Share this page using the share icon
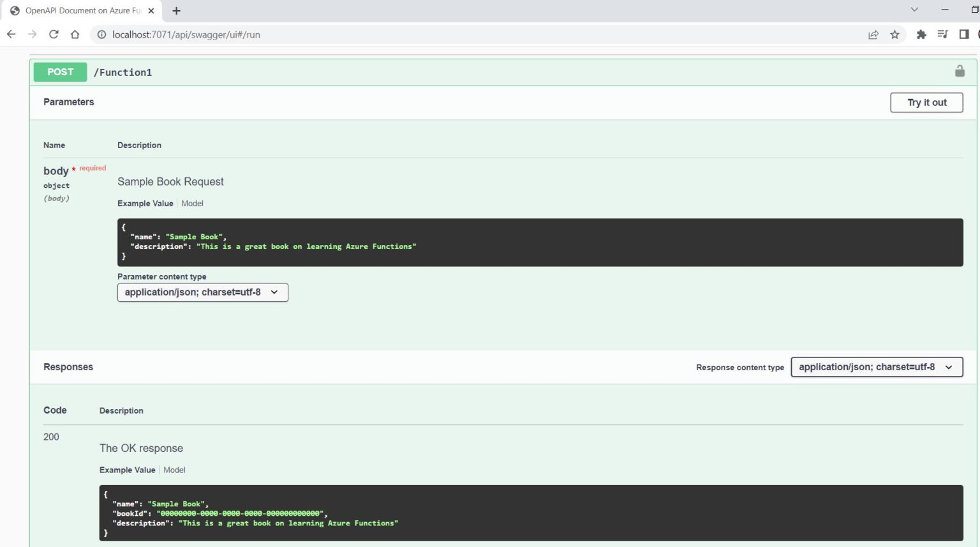The image size is (980, 547). (x=873, y=34)
